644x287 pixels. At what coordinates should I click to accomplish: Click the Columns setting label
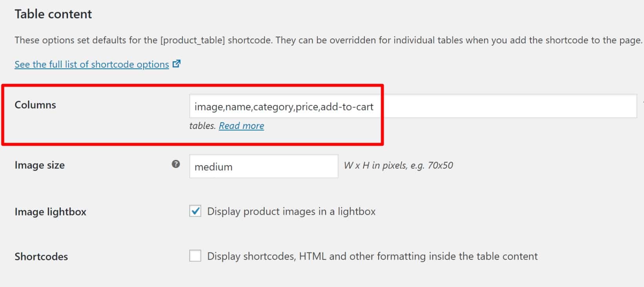pos(35,105)
